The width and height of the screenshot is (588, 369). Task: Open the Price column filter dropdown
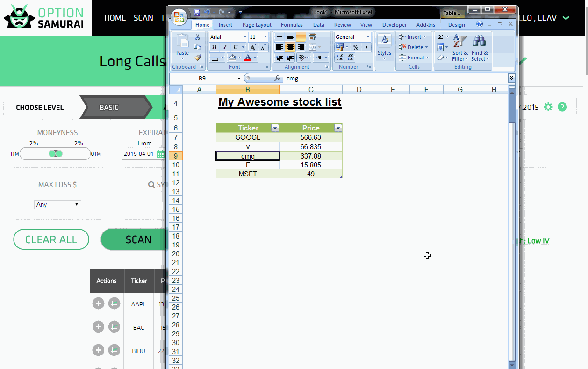[x=338, y=128]
